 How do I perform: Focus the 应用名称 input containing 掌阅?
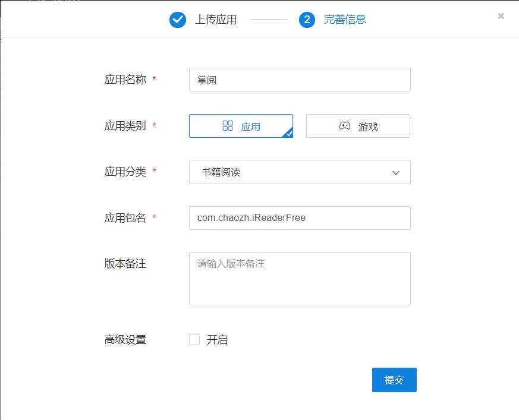coord(300,80)
